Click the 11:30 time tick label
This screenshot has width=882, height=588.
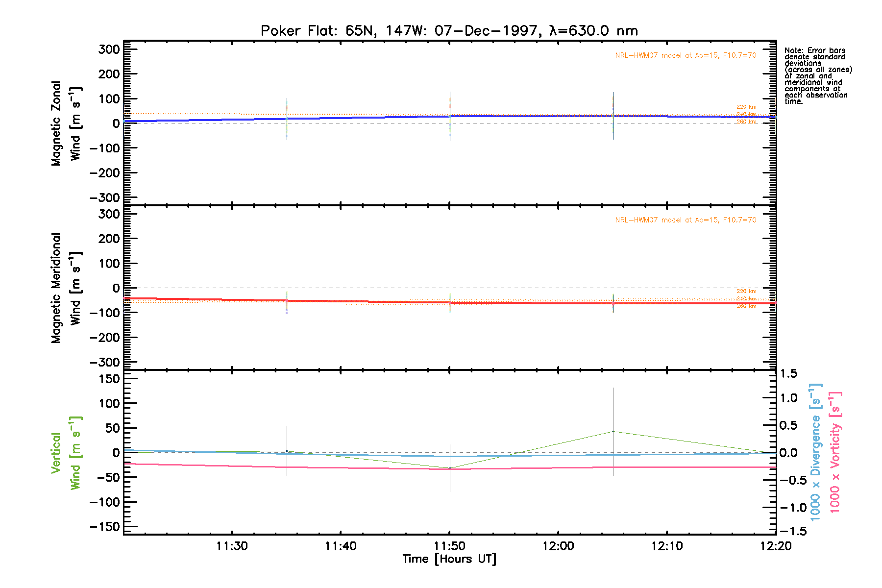point(232,546)
